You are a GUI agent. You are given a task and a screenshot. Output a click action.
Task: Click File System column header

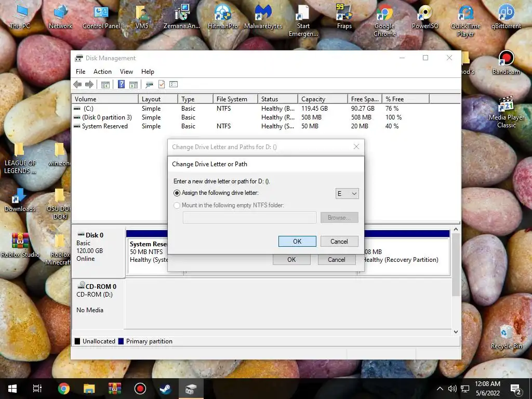pos(235,99)
